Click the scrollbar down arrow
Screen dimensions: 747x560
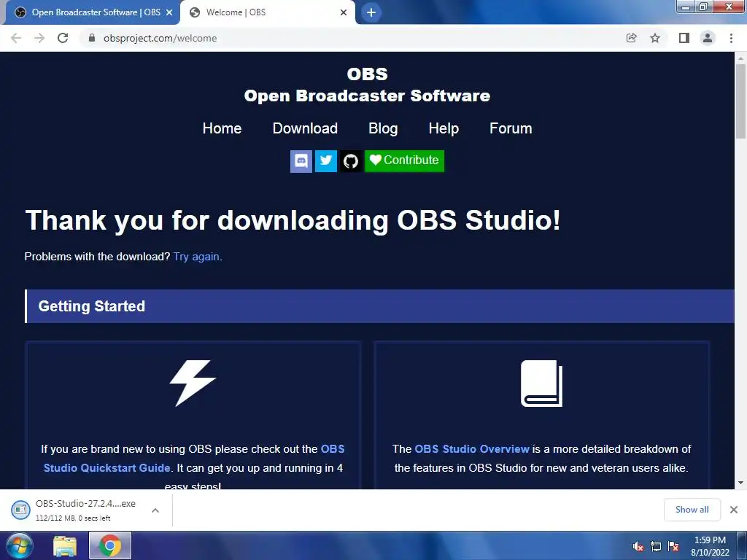coord(740,483)
